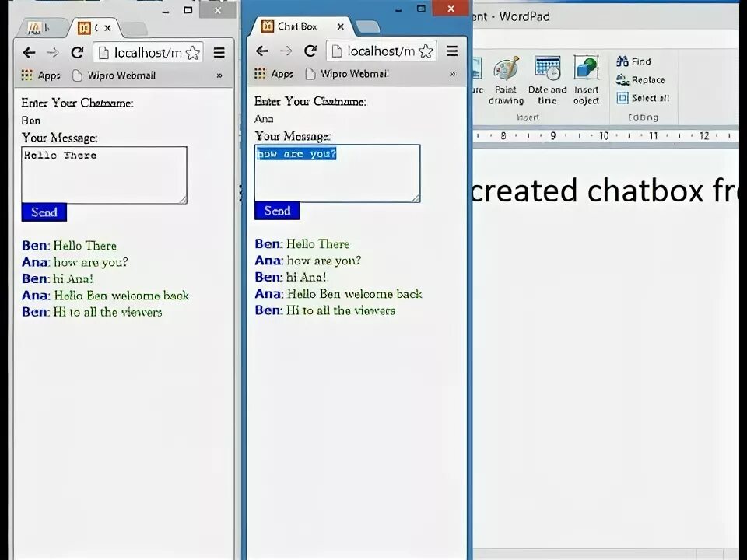Click message 'Hi to all the viewers' in Ana's window
The height and width of the screenshot is (560, 747).
tap(341, 310)
